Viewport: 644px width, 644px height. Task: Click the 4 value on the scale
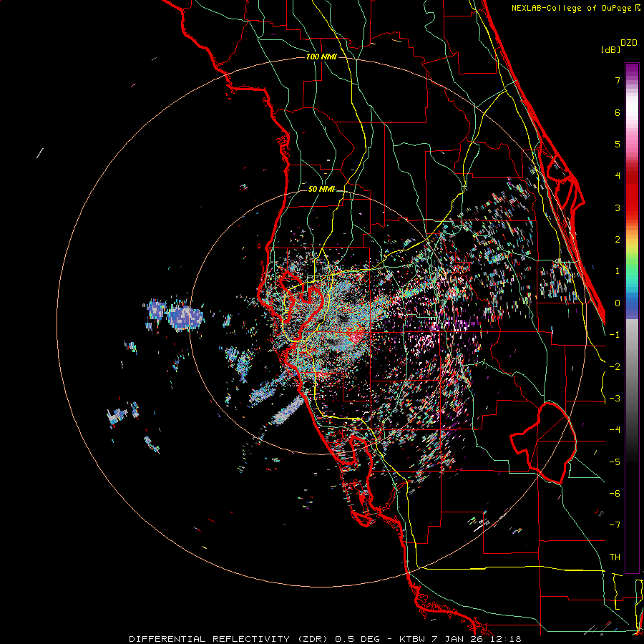click(618, 176)
